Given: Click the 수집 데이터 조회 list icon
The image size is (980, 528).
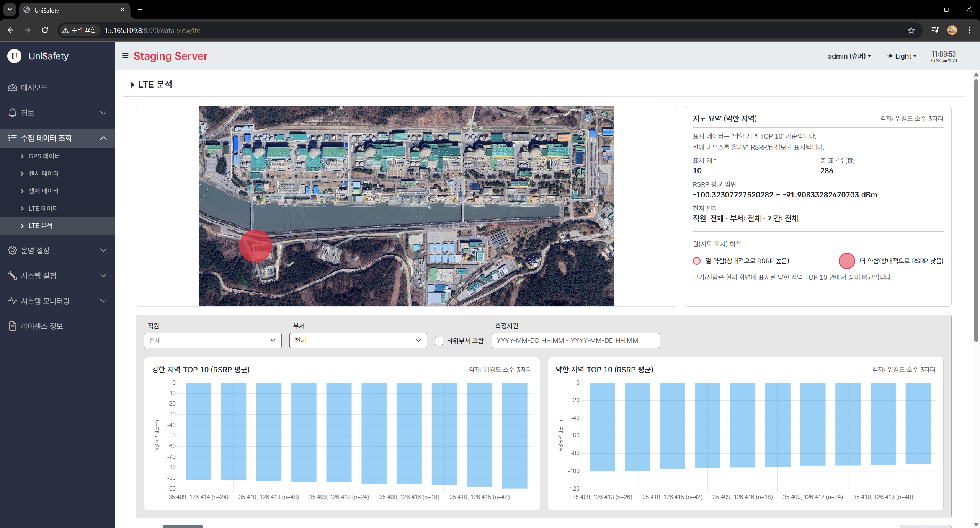Looking at the screenshot, I should pos(13,138).
